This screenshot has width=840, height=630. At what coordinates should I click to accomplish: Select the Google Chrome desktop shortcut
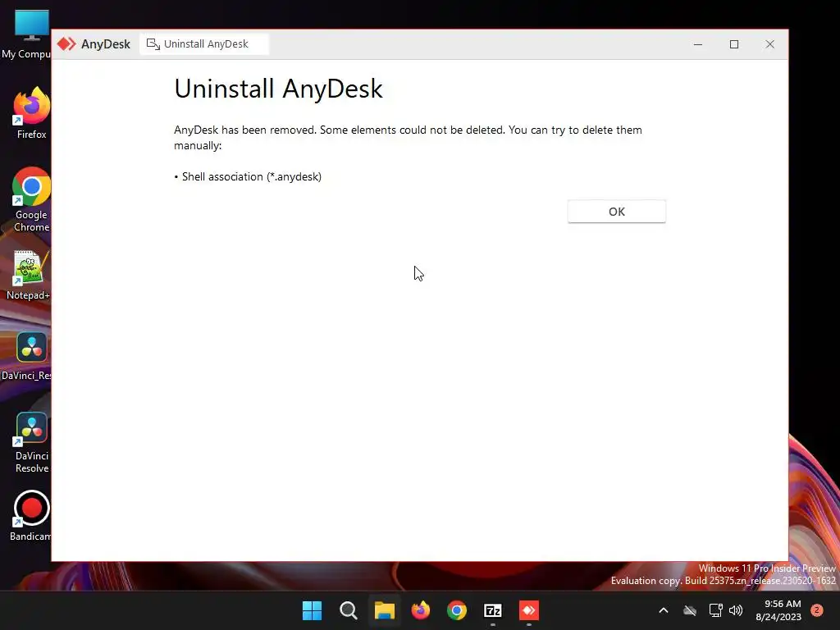(x=31, y=200)
